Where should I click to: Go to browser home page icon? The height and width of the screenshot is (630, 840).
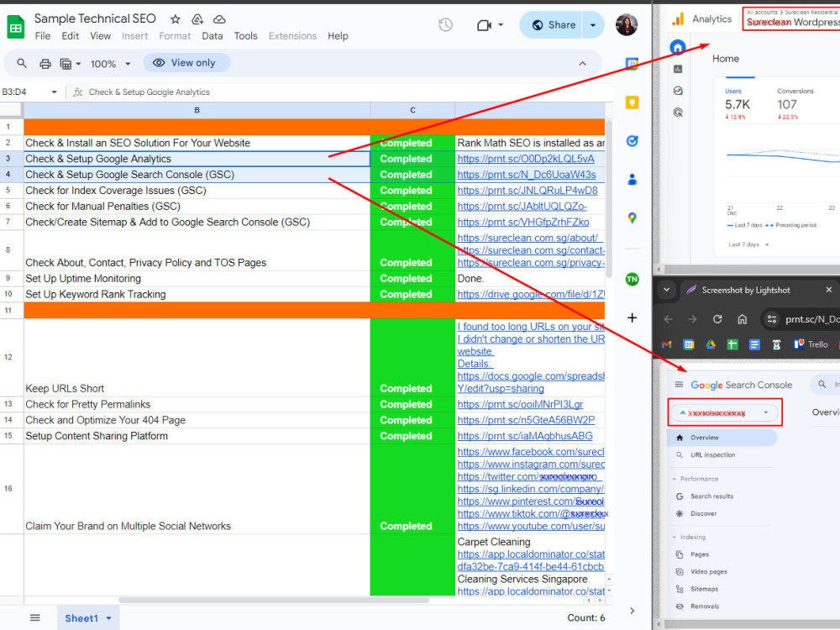pos(742,319)
